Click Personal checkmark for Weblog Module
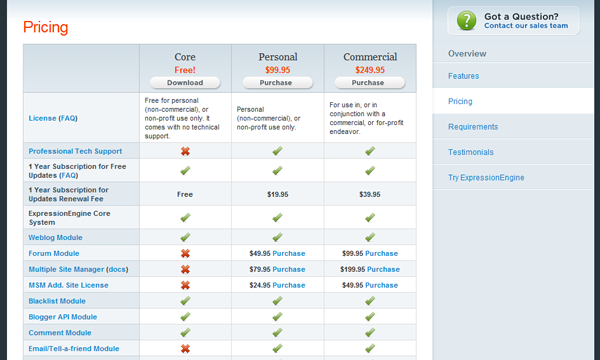The height and width of the screenshot is (360, 600). pos(277,237)
